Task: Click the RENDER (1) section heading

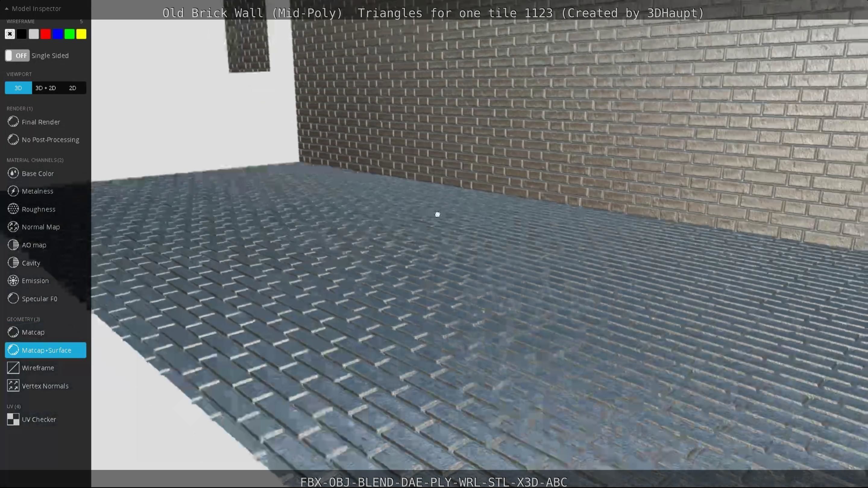Action: coord(20,108)
